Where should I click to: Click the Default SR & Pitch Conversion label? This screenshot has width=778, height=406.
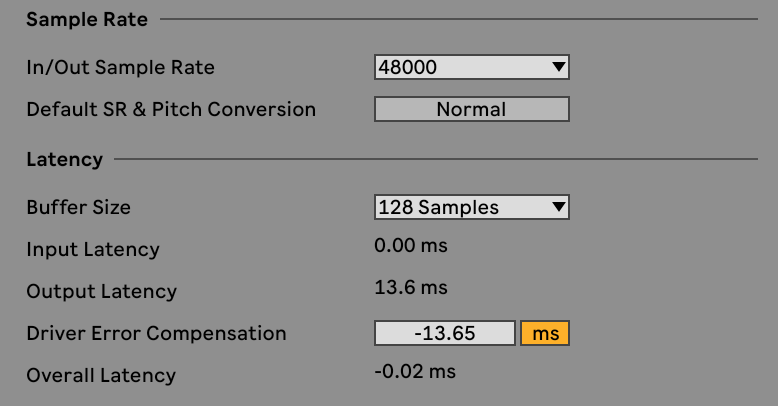tap(171, 109)
